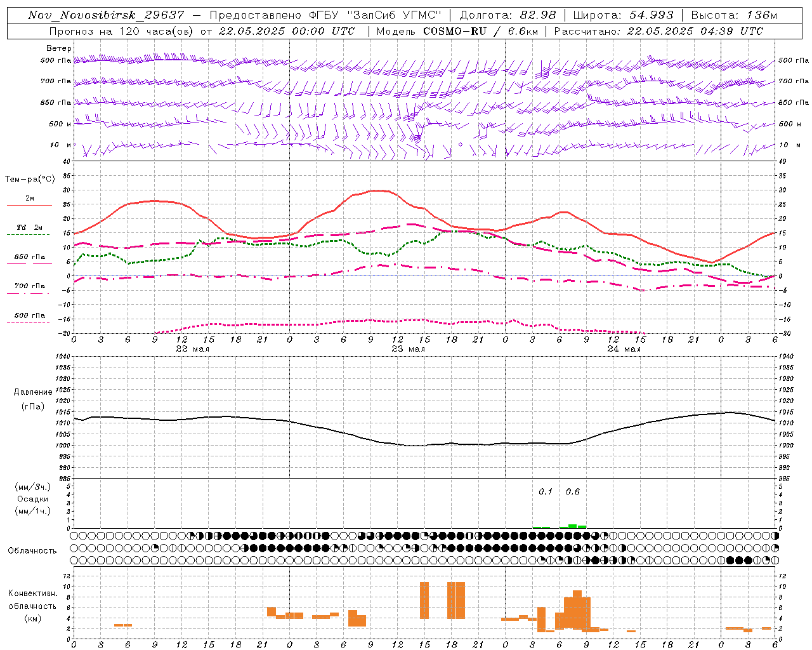Select the text Предоставлено ФГБУ "ЗапСиб УГМС"
Screen dimensions: 812x650
(325, 15)
